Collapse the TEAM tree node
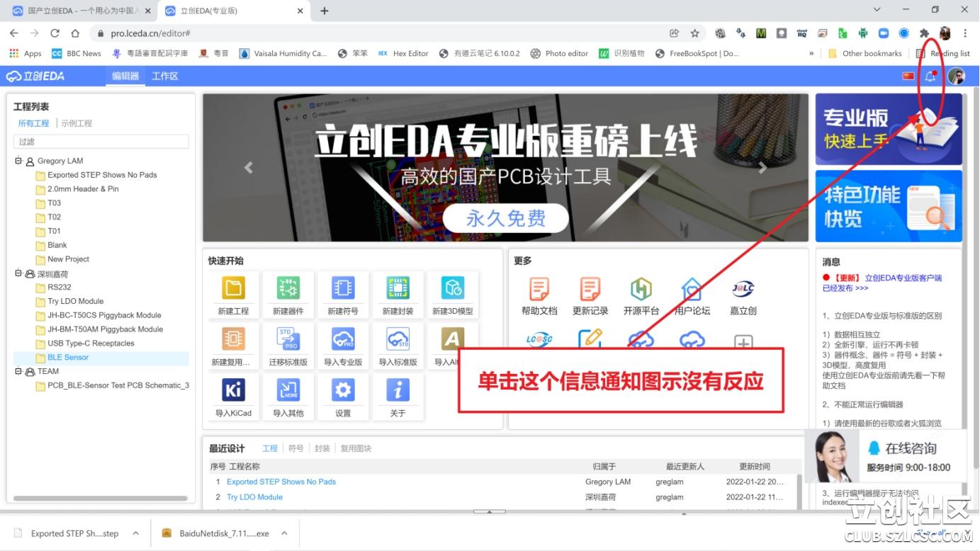 click(x=18, y=371)
